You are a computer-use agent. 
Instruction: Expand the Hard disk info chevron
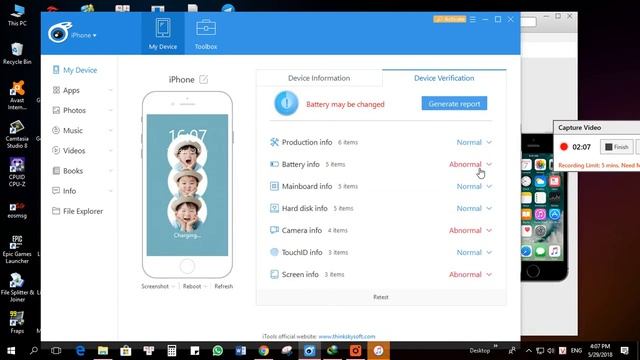tap(489, 209)
